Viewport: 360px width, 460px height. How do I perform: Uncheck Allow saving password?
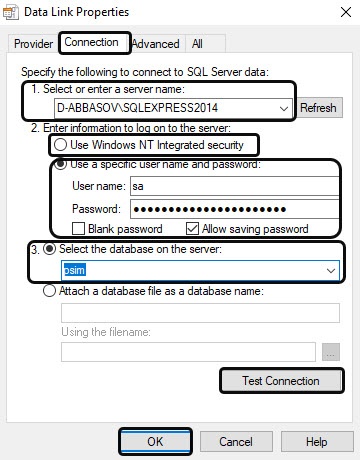click(x=192, y=229)
